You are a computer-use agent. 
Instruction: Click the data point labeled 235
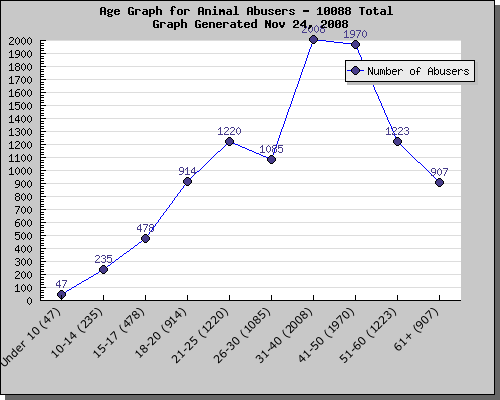[103, 270]
